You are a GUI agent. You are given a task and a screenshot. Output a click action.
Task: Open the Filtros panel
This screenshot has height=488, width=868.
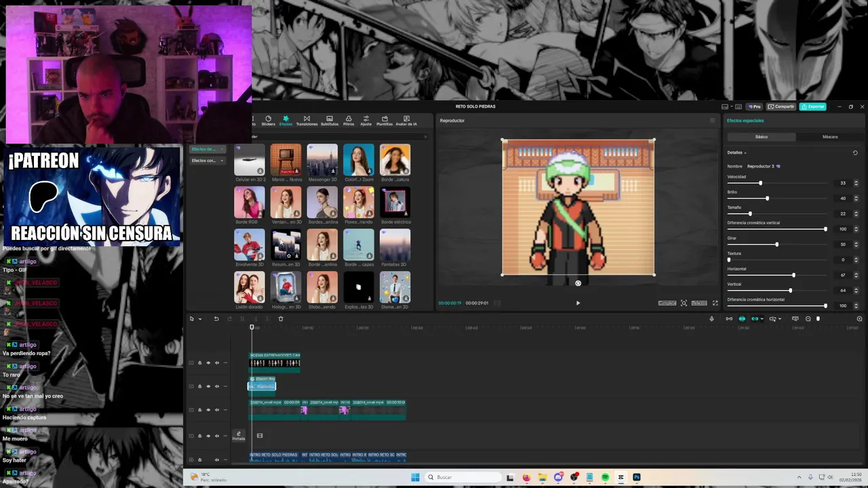349,121
